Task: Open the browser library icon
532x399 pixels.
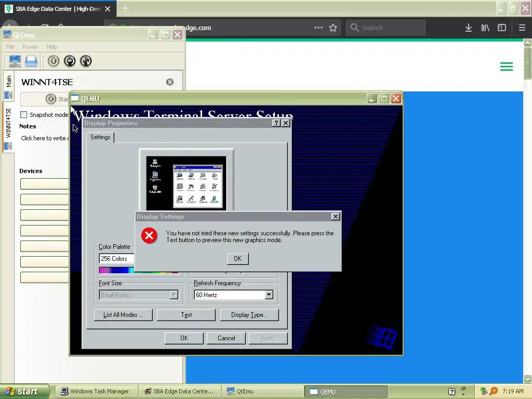Action: [485, 28]
